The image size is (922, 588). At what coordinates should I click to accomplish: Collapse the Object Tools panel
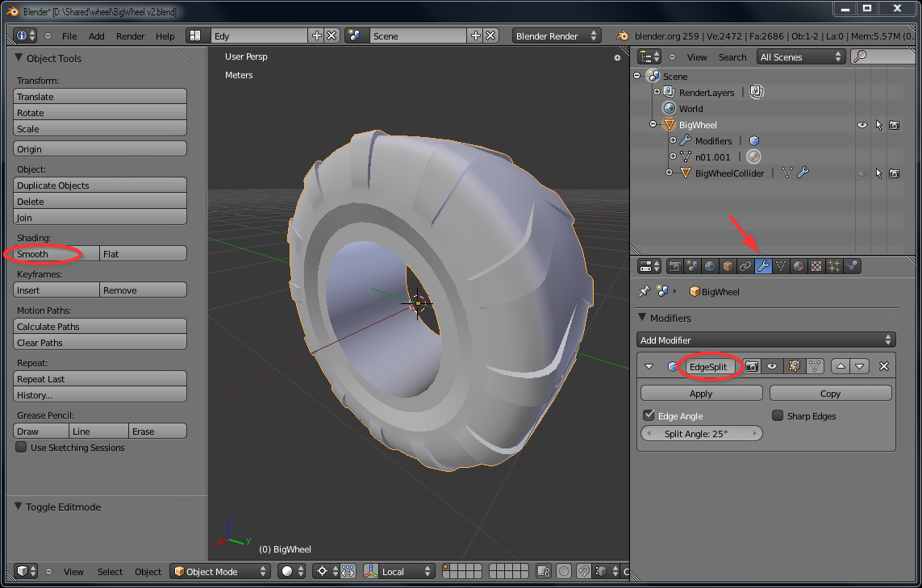point(19,57)
